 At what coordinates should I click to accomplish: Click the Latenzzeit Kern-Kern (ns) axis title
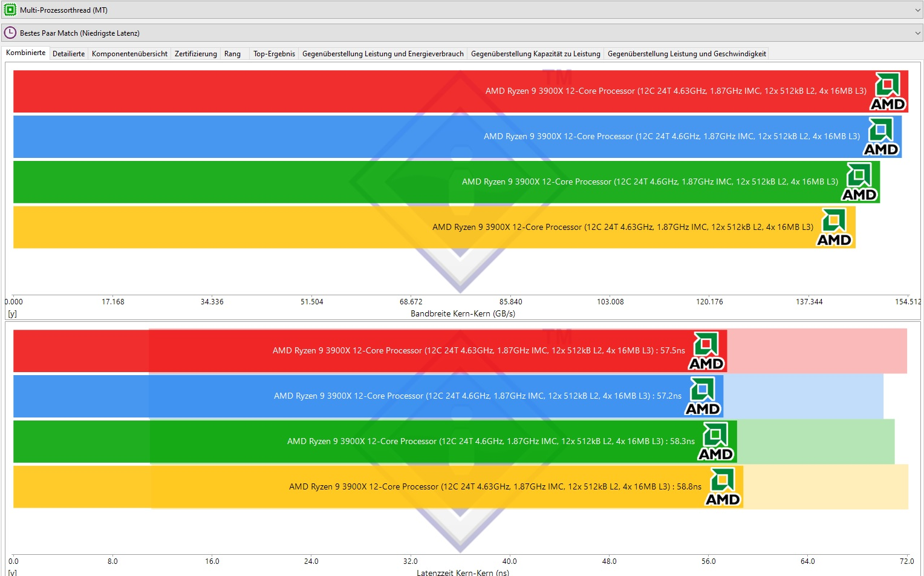tap(463, 572)
